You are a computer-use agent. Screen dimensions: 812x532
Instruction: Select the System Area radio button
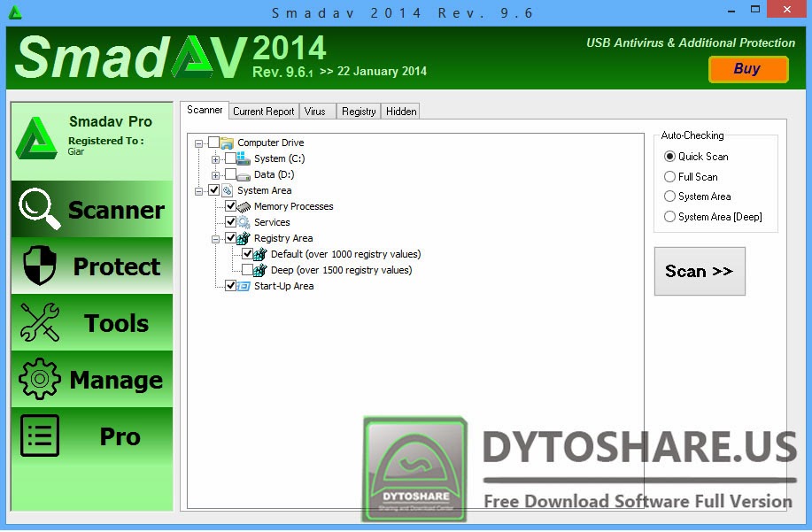669,197
